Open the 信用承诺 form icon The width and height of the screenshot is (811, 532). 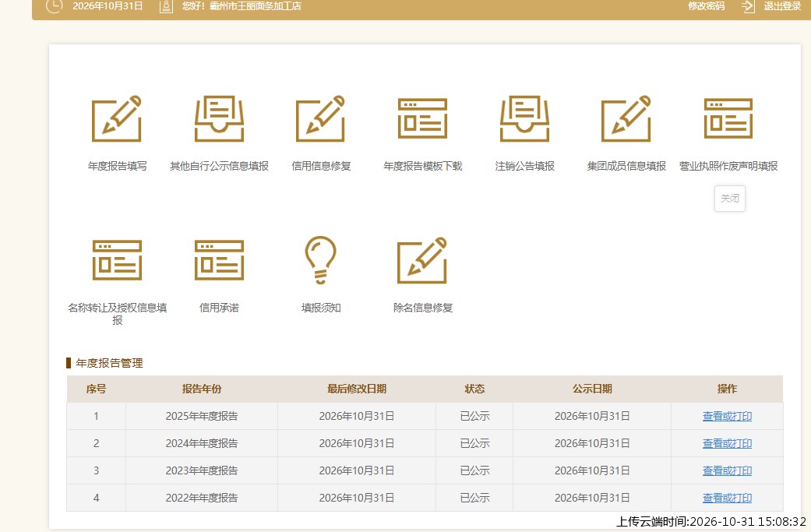(x=219, y=260)
